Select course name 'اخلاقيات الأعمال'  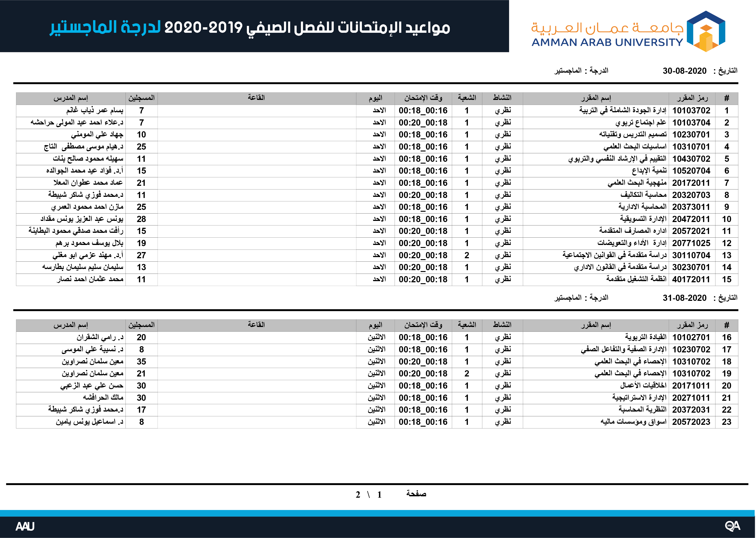643,386
